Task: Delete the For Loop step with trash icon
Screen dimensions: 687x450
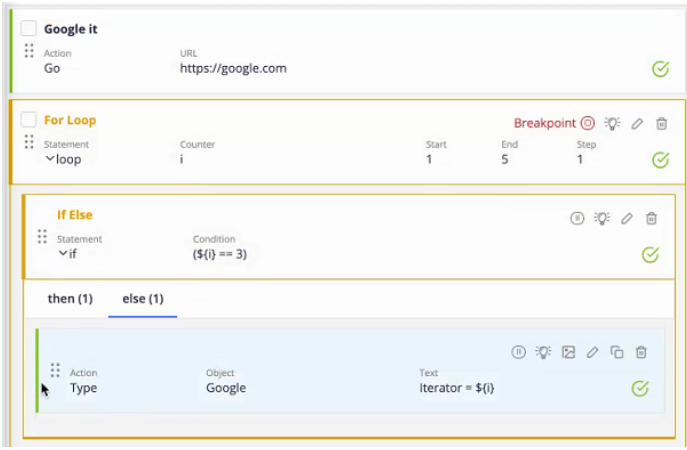Action: (662, 124)
